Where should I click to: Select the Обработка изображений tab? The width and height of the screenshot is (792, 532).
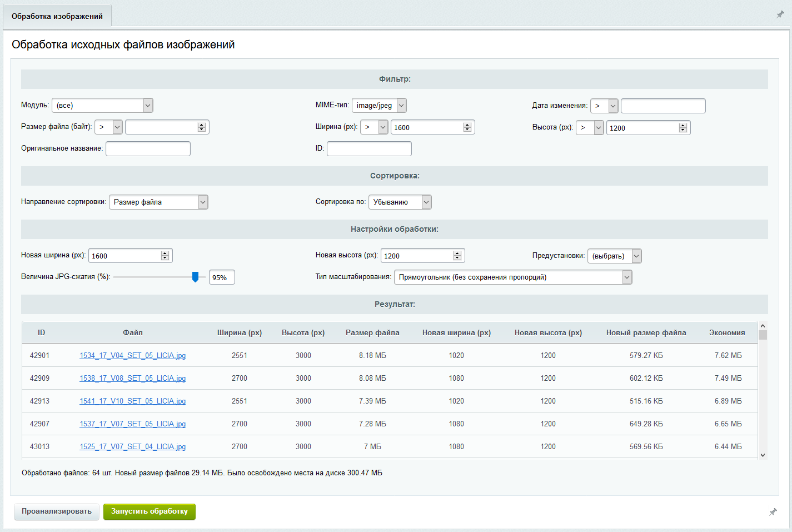(57, 16)
